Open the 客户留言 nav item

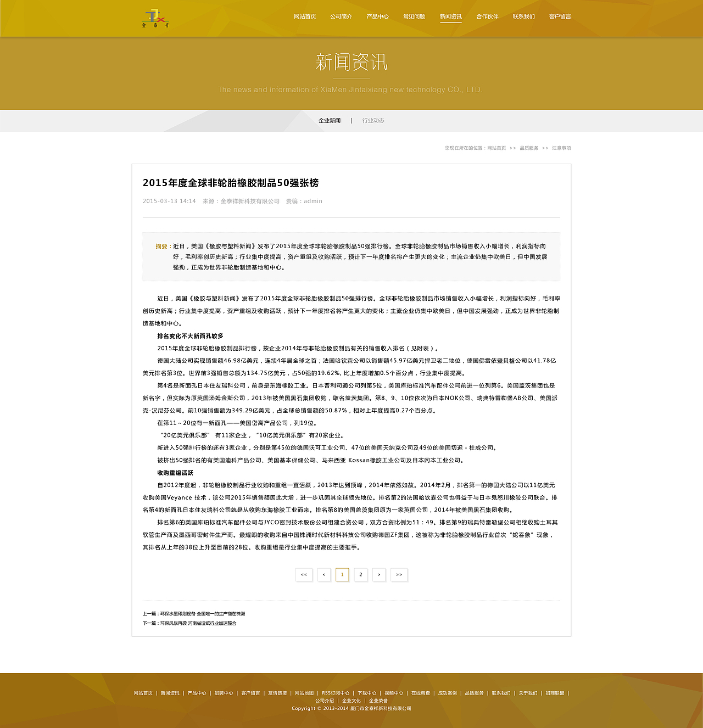560,16
